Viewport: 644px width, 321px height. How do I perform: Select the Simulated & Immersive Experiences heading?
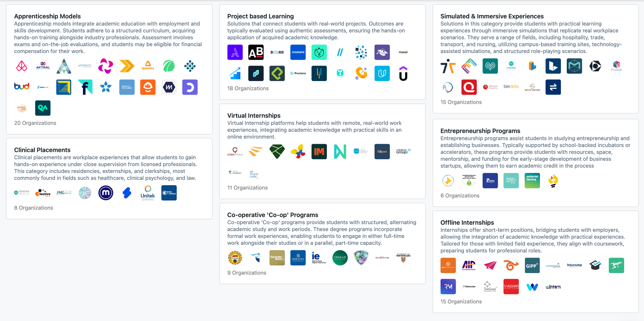[492, 16]
